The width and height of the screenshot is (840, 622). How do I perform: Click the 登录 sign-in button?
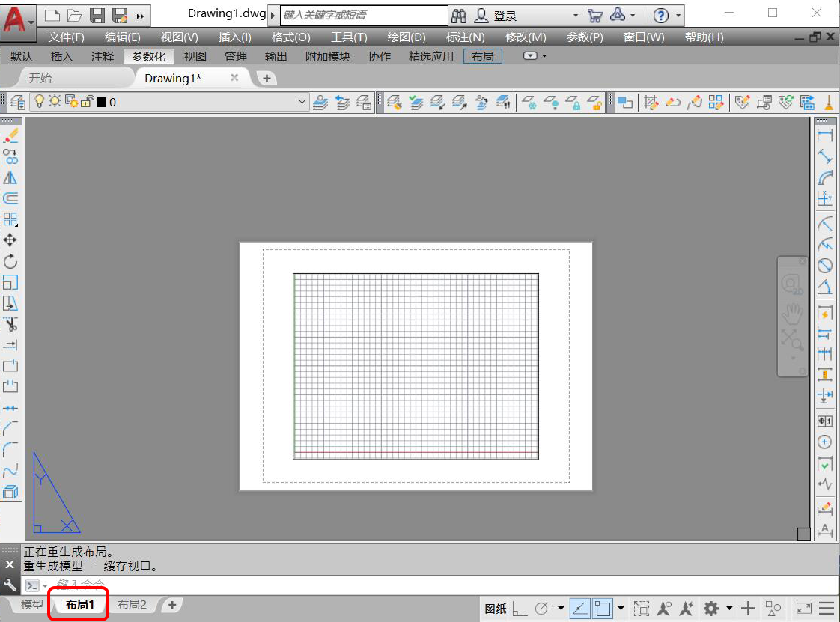pyautogui.click(x=505, y=16)
